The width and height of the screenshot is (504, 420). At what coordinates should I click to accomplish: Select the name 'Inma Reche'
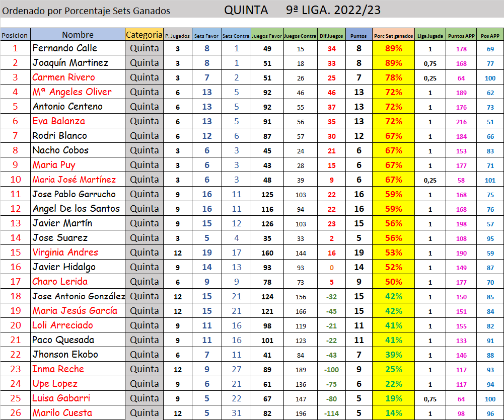click(x=58, y=369)
